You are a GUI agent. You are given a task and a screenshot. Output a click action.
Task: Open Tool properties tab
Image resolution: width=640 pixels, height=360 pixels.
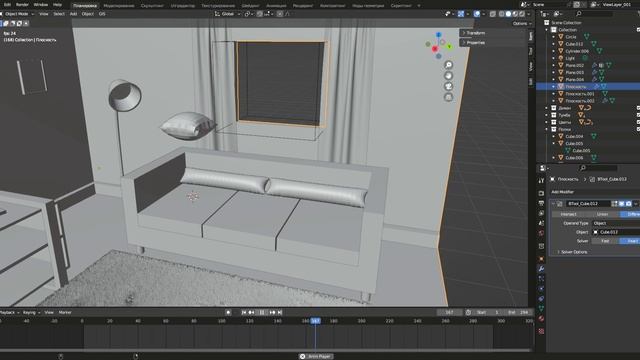541,180
